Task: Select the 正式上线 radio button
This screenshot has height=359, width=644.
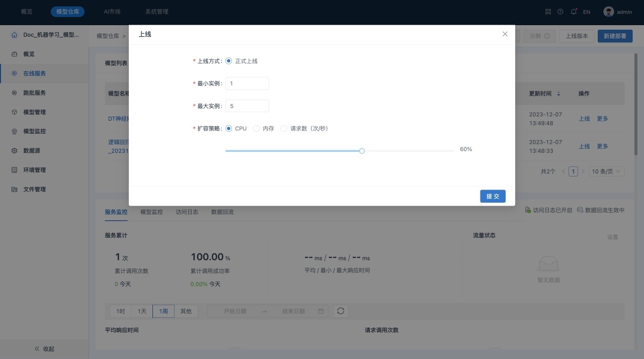Action: coord(229,61)
